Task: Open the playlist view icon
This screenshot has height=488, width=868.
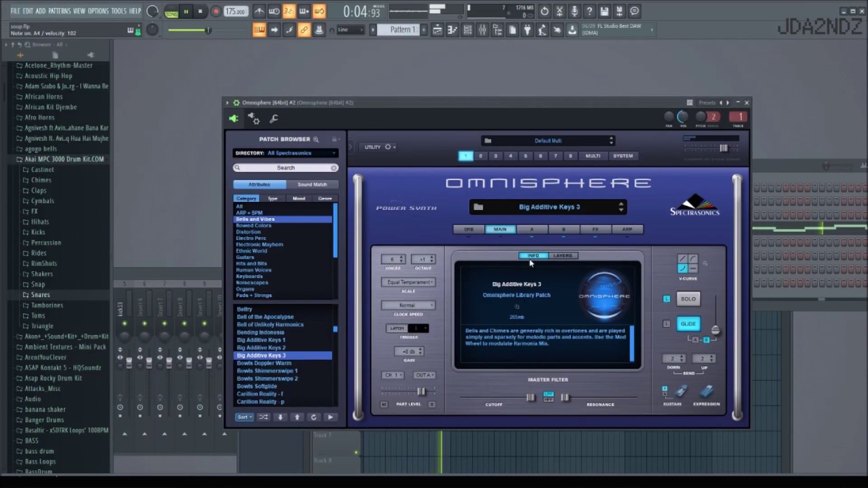Action: [x=438, y=30]
